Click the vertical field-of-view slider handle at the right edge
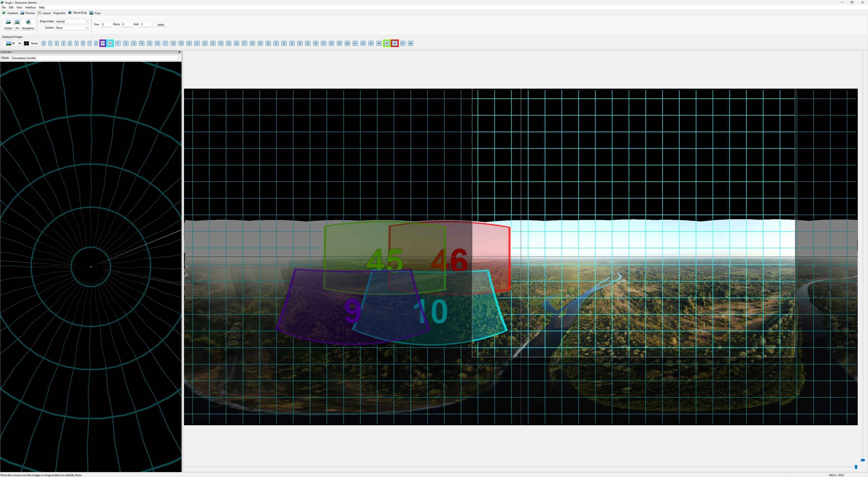Viewport: 868px width, 477px height. [863, 460]
